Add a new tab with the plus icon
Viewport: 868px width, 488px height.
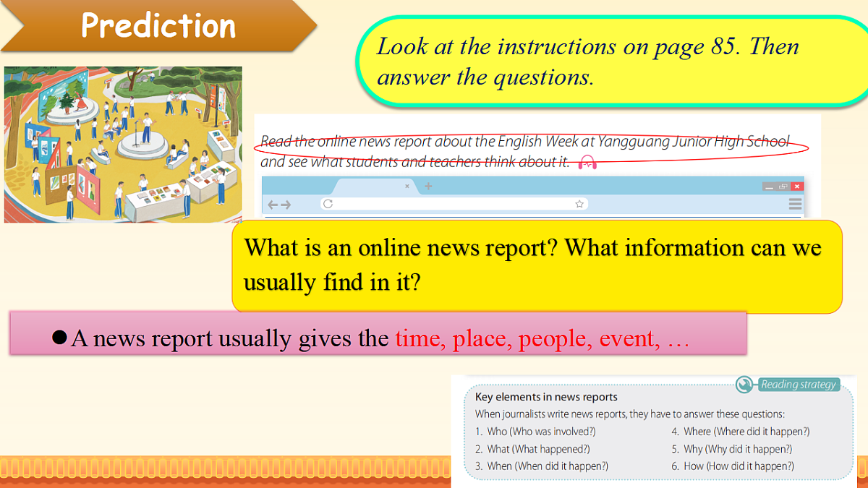point(428,187)
